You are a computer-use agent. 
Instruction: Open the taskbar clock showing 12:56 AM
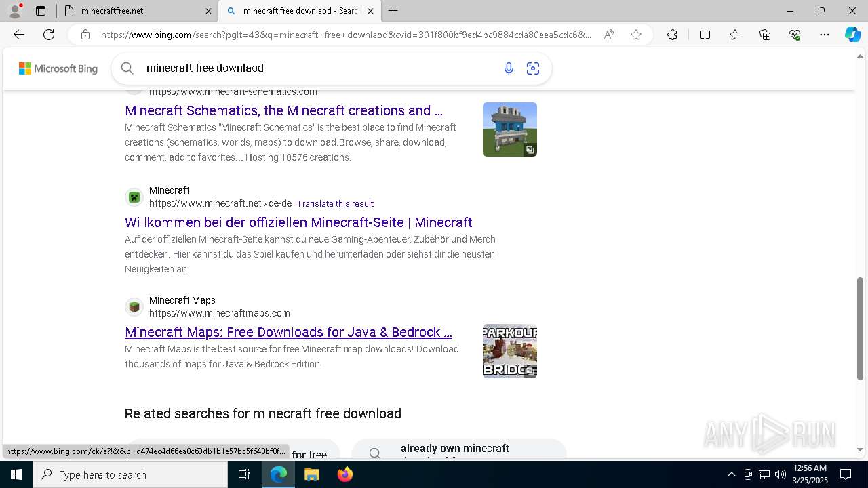point(809,474)
